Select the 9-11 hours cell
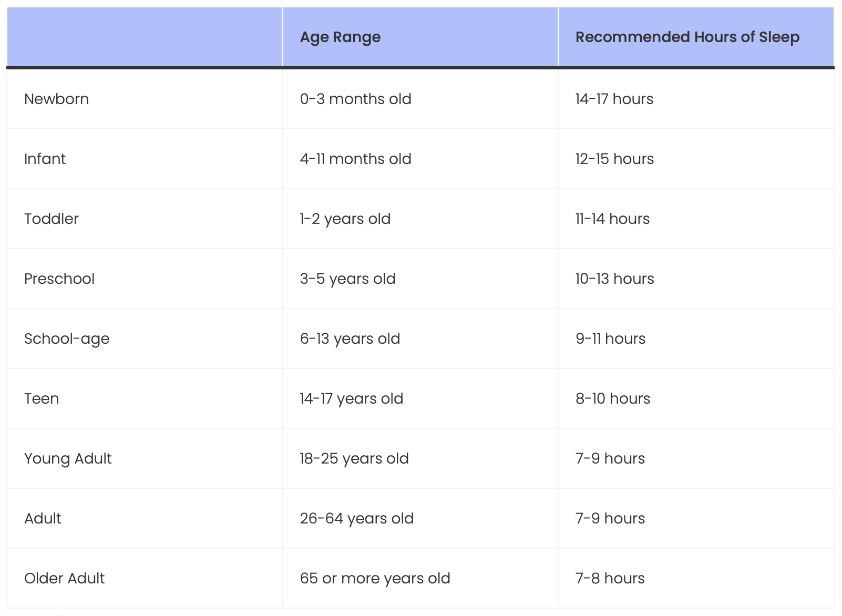This screenshot has height=616, width=842. (x=610, y=338)
